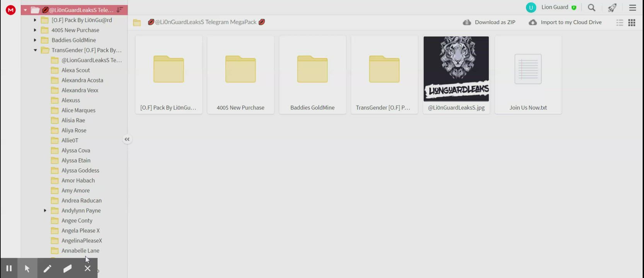This screenshot has height=278, width=644.
Task: Open the search magnifier icon
Action: point(591,7)
